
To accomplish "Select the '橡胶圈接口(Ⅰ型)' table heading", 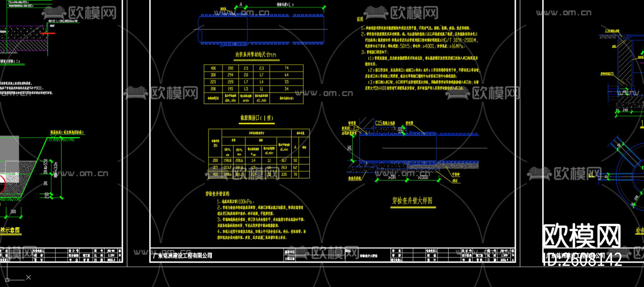I will [x=256, y=118].
